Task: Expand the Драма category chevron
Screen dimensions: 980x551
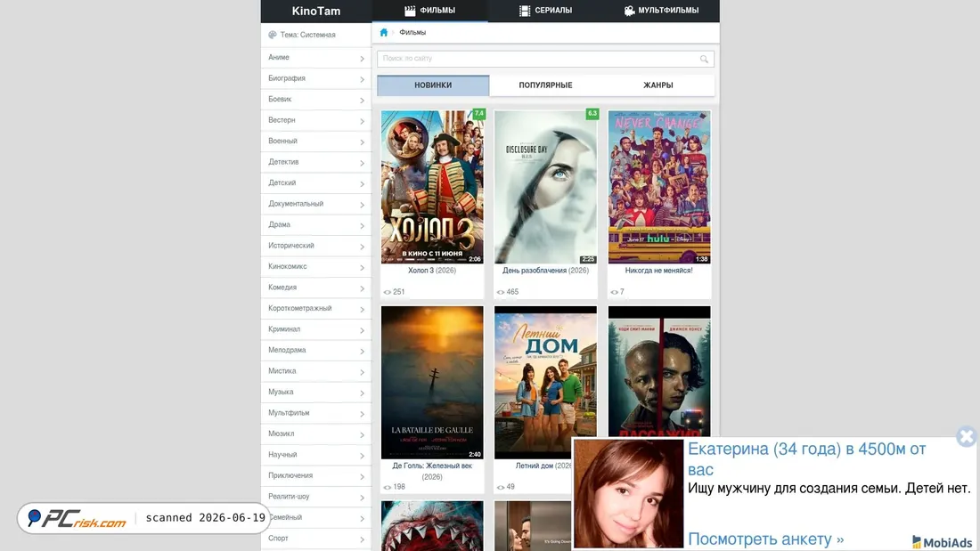Action: [x=362, y=225]
